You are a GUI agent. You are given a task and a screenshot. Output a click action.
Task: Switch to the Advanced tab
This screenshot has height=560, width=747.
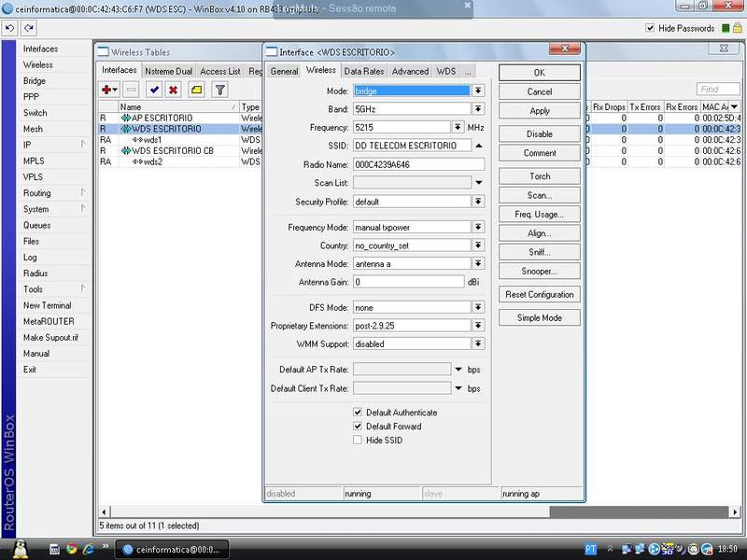410,71
